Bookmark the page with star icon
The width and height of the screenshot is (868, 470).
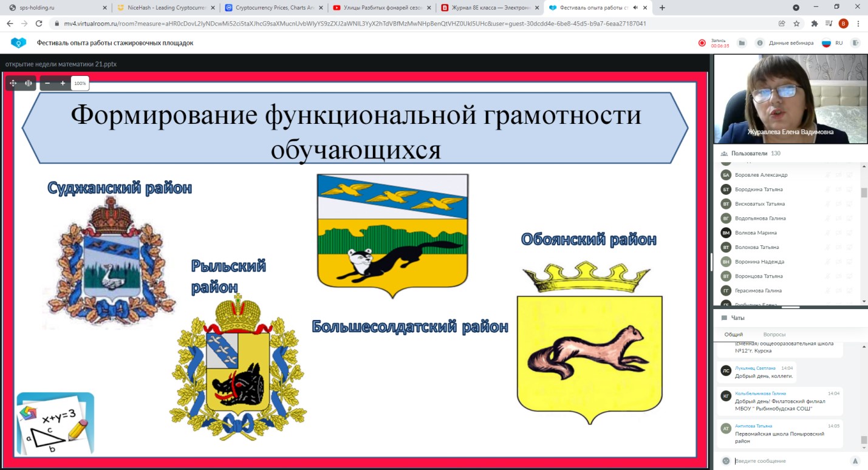click(796, 24)
